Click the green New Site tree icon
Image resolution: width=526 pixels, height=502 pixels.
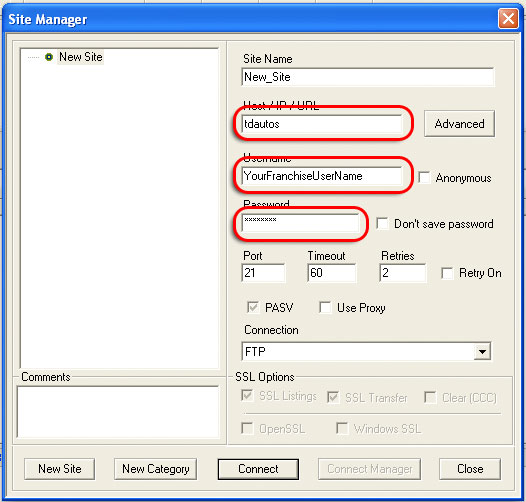[49, 57]
